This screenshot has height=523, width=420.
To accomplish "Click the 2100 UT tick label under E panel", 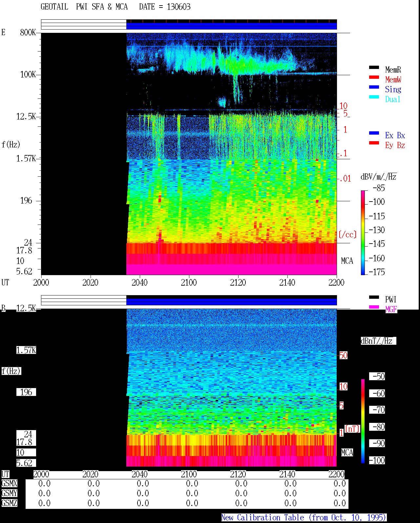I will tap(189, 283).
